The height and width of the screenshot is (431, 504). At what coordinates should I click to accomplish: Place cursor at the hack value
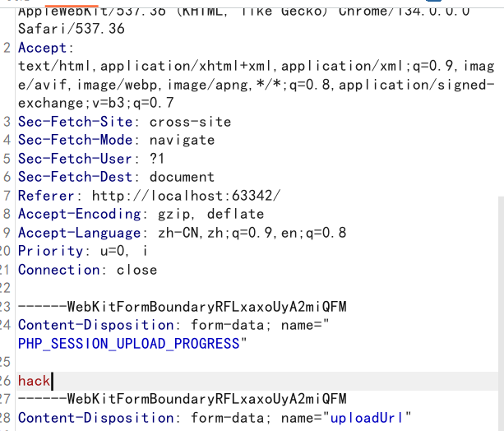point(34,381)
